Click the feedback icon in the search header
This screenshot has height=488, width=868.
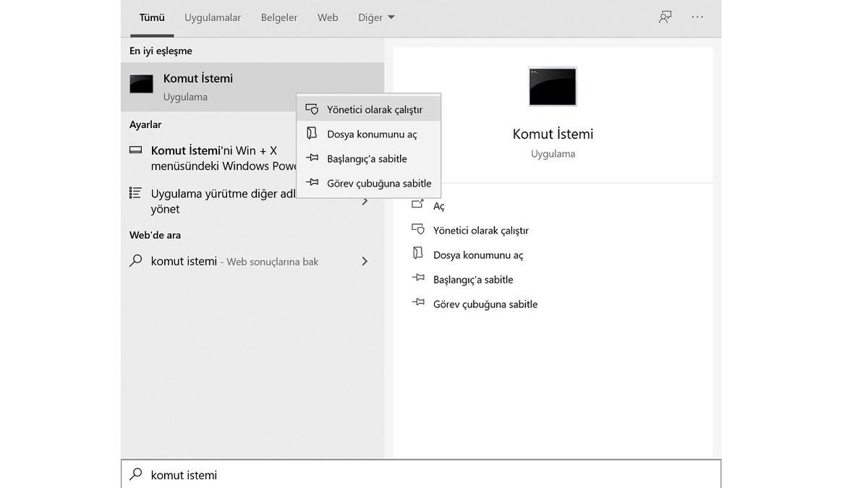point(665,17)
